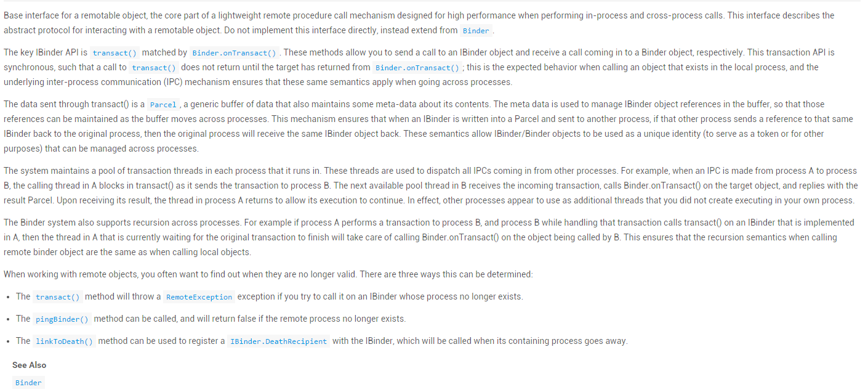The image size is (868, 392).
Task: Click the paragraph starting 'The Binder system also supports'
Action: tap(369, 237)
